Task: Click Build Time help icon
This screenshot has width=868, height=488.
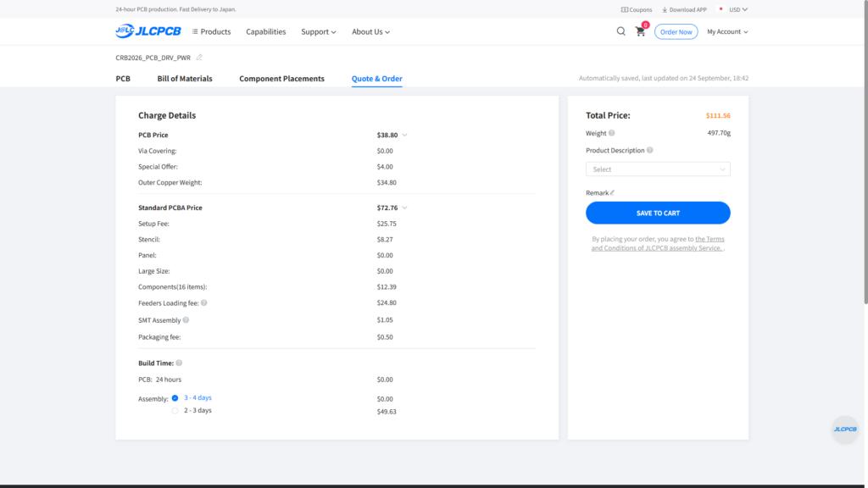Action: (179, 363)
